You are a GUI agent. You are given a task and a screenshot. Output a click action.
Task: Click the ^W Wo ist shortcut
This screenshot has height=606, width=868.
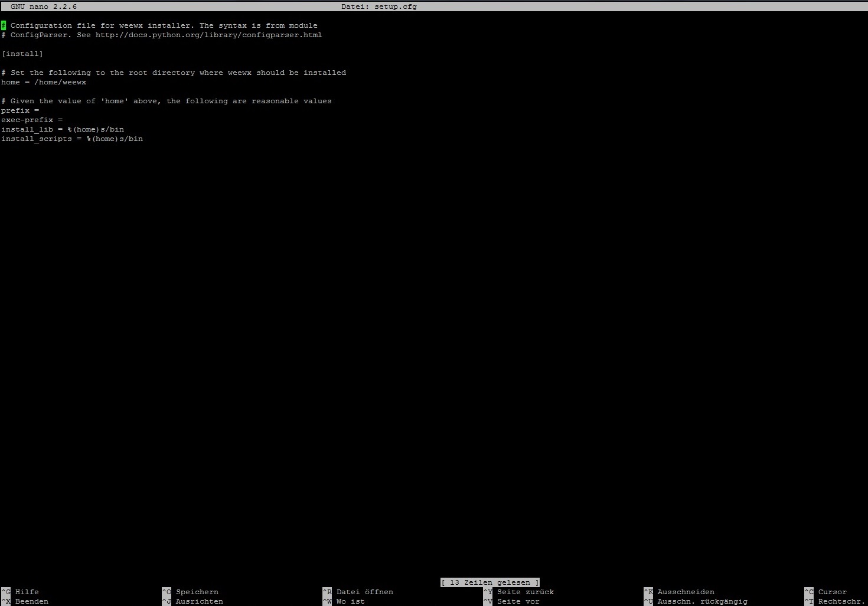(344, 601)
